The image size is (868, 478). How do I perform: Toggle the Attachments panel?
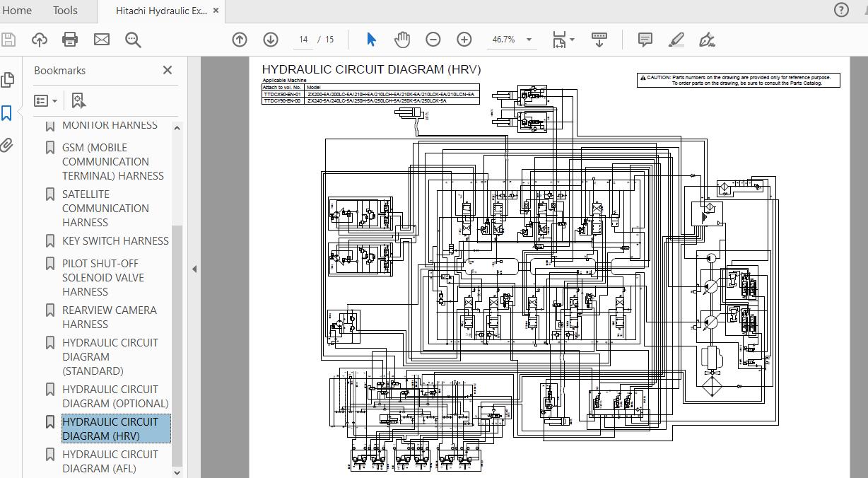click(x=8, y=145)
